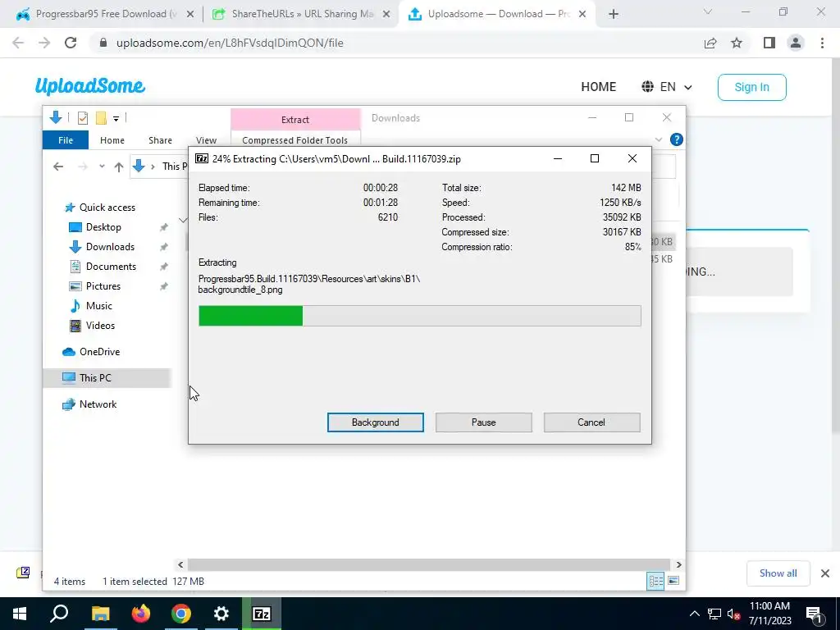
Task: Click Explorer horizontal scrollbar track
Action: [428, 564]
